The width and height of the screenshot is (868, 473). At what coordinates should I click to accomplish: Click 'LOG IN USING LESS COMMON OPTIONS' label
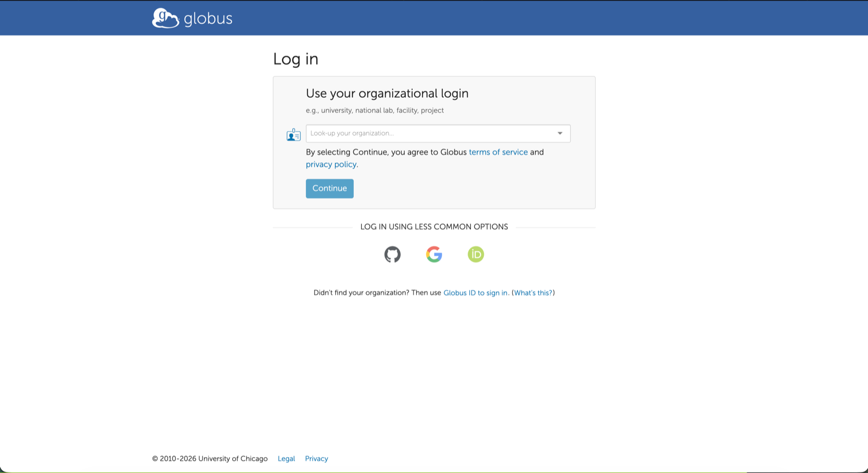click(434, 227)
